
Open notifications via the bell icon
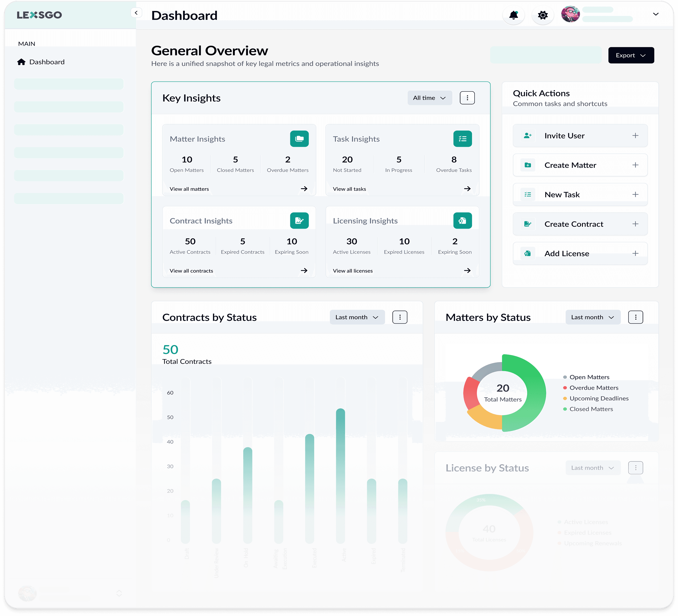[x=513, y=15]
